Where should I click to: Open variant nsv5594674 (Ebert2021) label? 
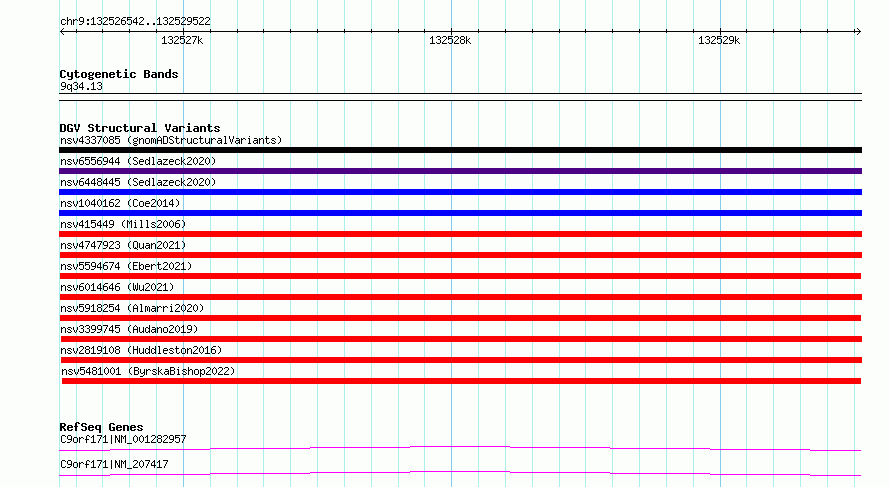(126, 266)
